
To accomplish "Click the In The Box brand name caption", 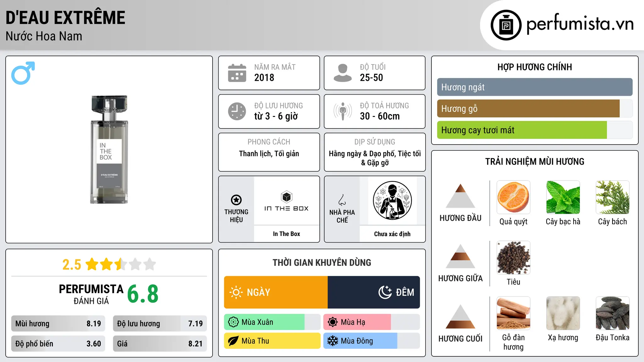I will point(286,234).
